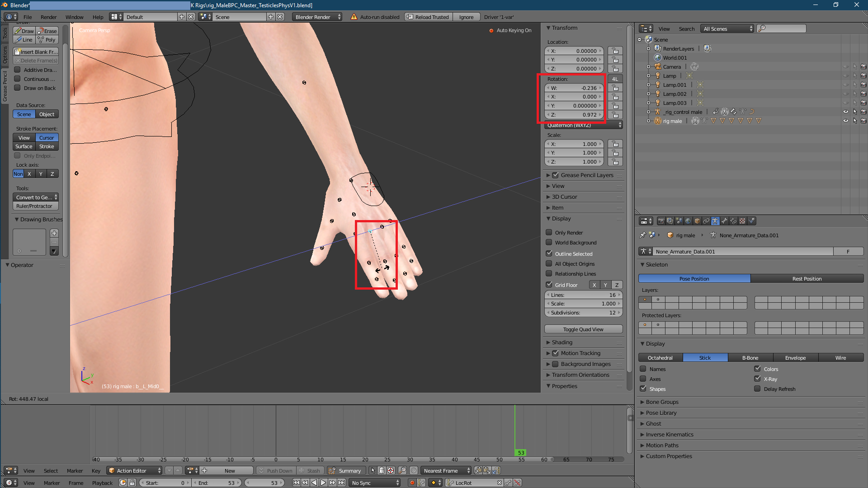
Task: Adjust the Grid Subdivisions value slider
Action: [x=583, y=312]
